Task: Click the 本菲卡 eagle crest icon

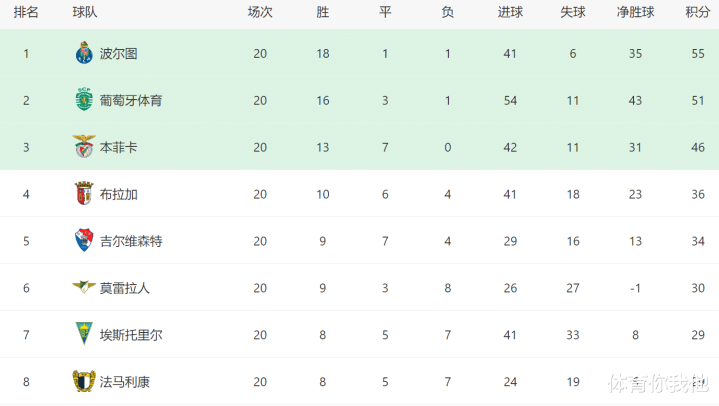Action: (83, 147)
